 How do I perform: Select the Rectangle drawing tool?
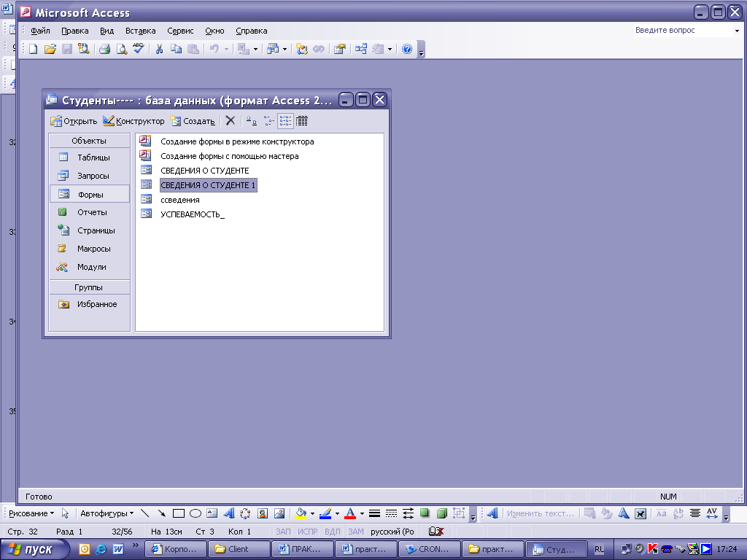coord(179,513)
